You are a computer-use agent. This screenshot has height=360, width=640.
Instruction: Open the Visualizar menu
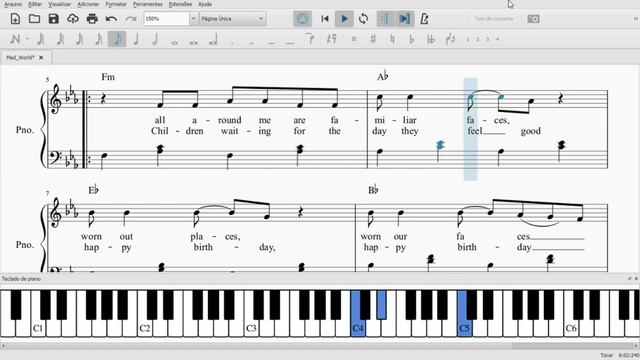pos(60,4)
